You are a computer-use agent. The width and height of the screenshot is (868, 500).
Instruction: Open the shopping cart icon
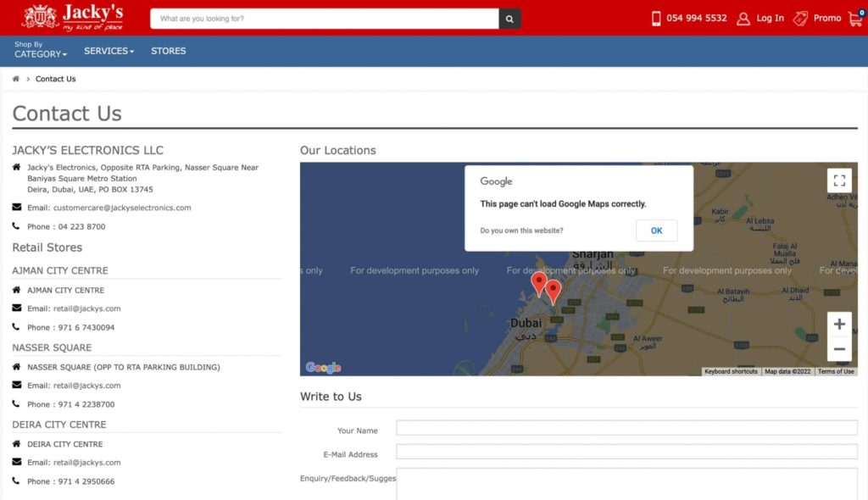click(856, 19)
